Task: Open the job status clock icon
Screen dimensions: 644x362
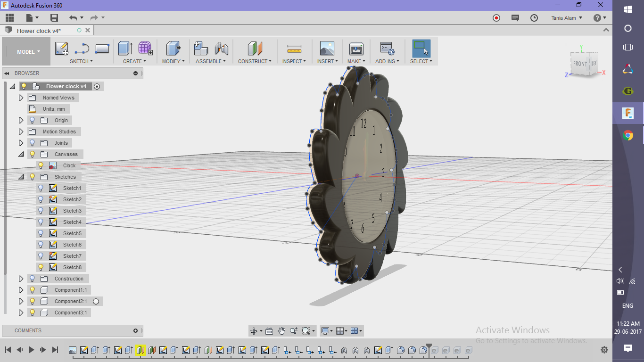Action: pos(534,18)
